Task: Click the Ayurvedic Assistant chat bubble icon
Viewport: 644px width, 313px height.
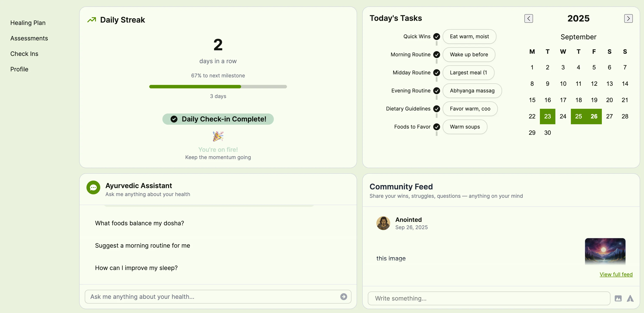Action: (93, 187)
